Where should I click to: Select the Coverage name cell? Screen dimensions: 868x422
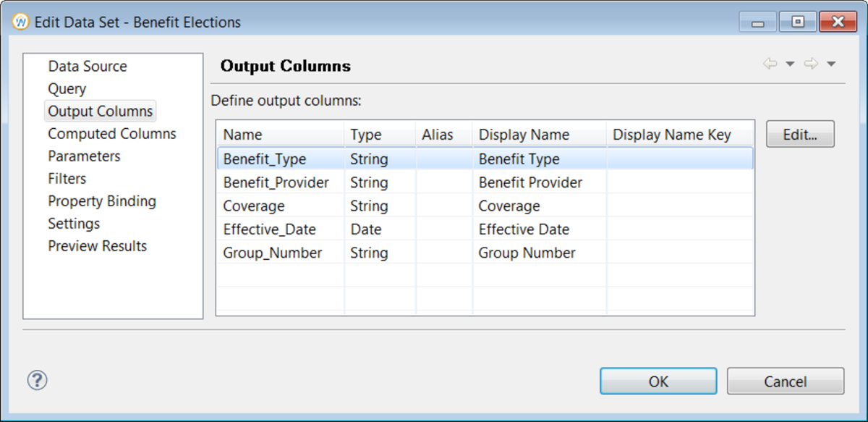point(281,206)
